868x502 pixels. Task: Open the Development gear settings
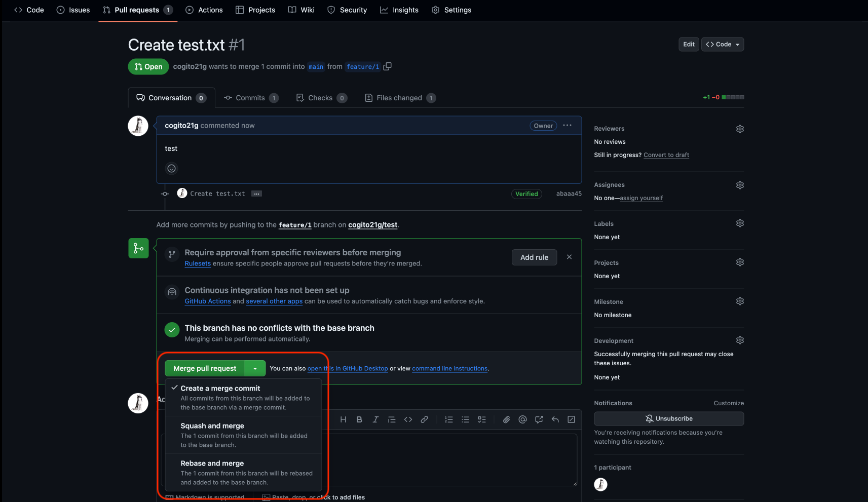coord(740,340)
